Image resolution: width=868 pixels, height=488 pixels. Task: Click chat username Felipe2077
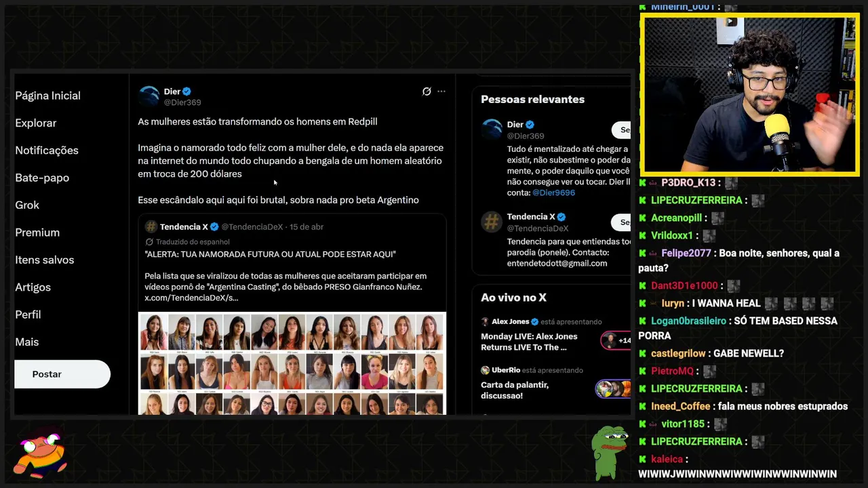point(686,253)
